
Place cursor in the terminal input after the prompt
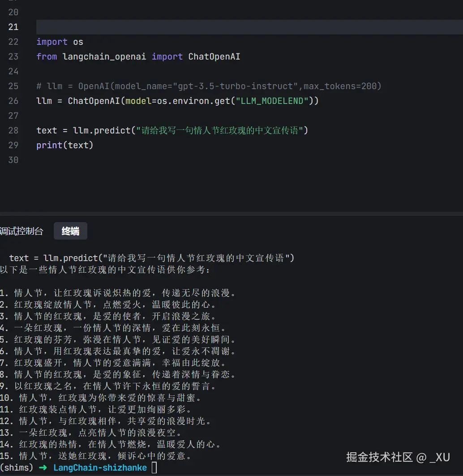point(154,467)
